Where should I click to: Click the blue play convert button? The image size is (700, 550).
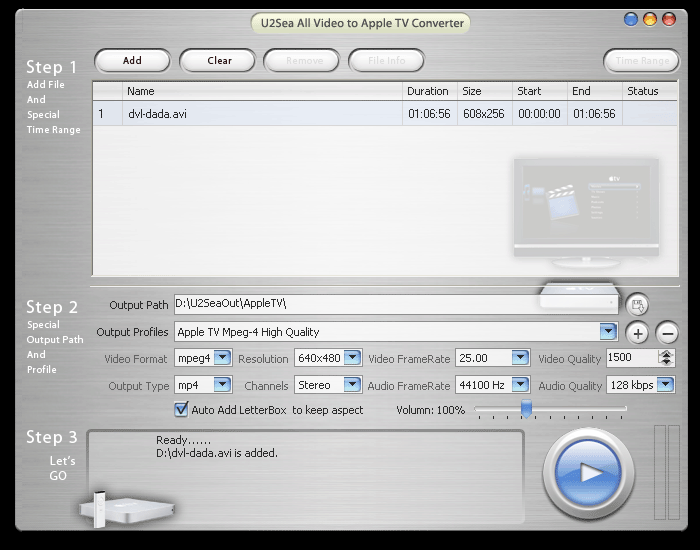588,473
